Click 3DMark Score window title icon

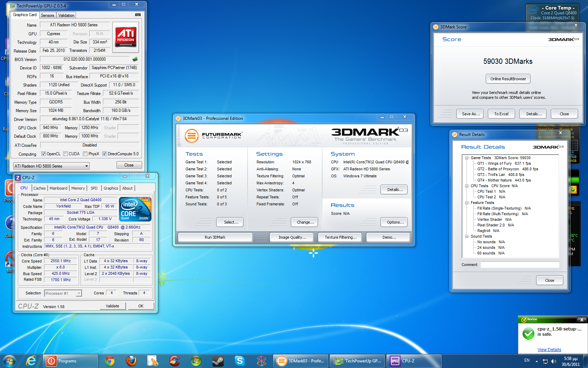tap(436, 27)
